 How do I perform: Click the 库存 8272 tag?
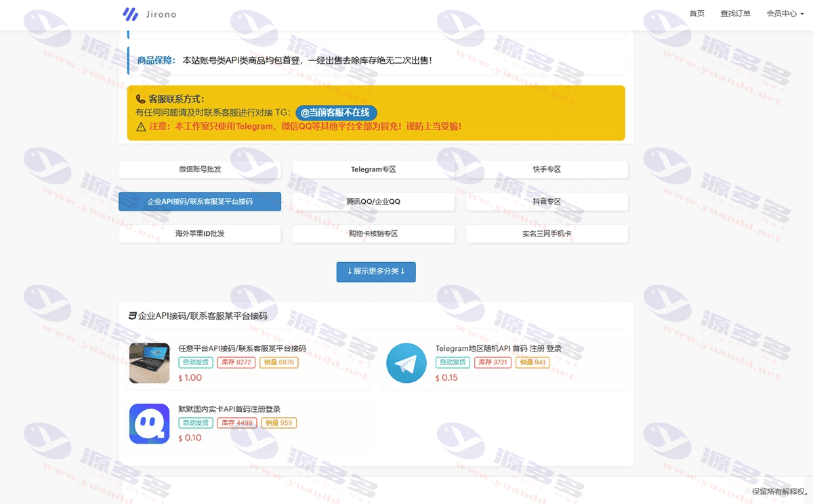point(236,362)
